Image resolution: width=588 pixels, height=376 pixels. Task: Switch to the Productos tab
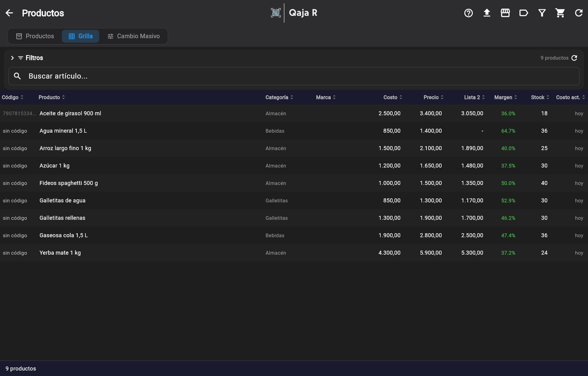coord(35,36)
